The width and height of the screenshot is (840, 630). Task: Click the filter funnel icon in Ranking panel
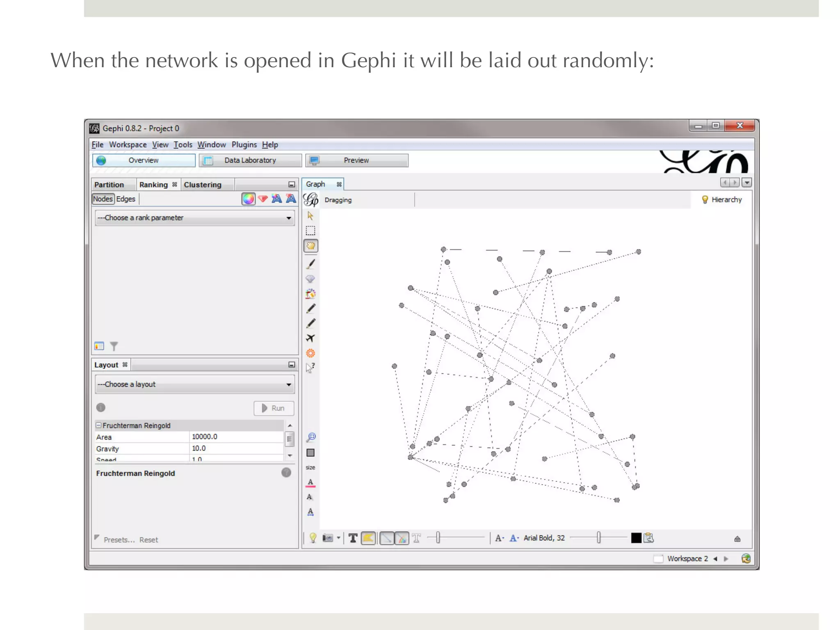(114, 347)
